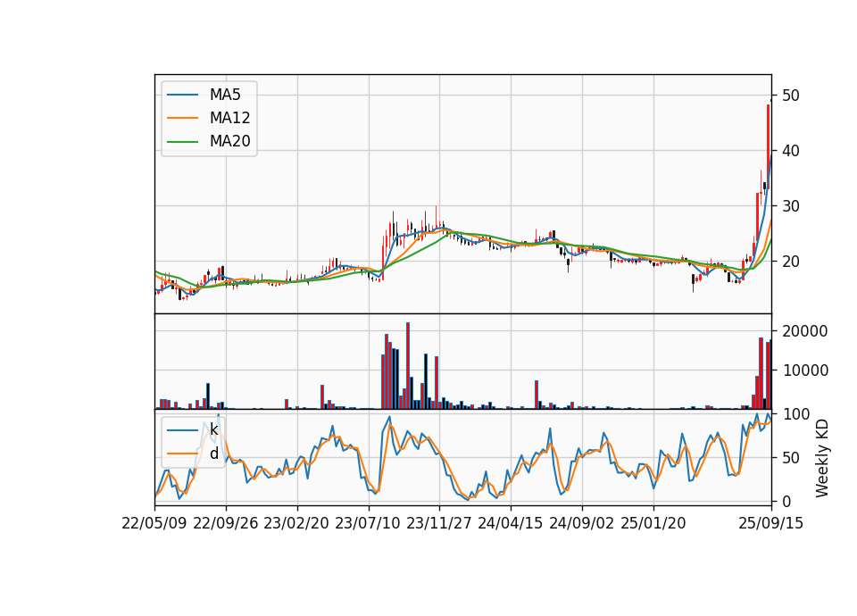The height and width of the screenshot is (616, 857).
Task: Click the price axis value 30
Action: click(x=790, y=206)
